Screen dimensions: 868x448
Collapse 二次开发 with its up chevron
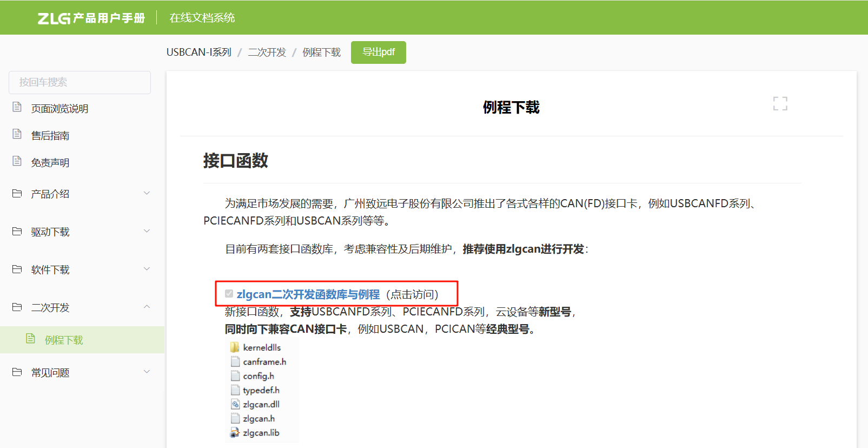pos(147,307)
